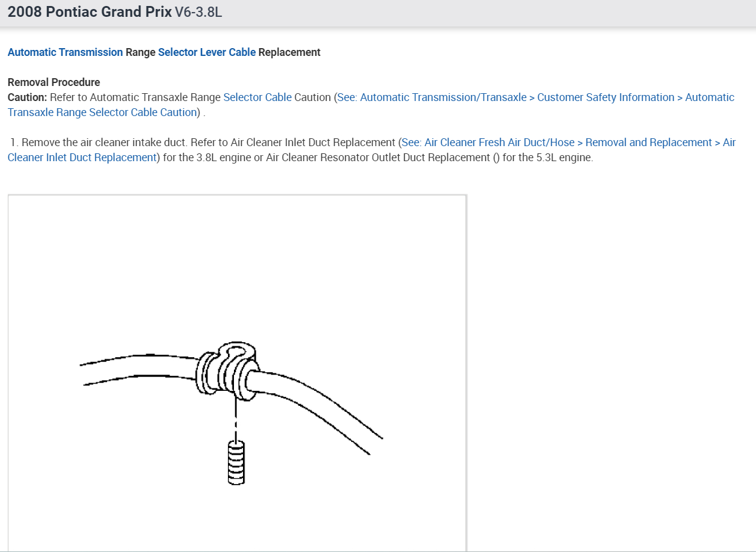
Task: Click the diagram image frame
Action: tap(237, 373)
